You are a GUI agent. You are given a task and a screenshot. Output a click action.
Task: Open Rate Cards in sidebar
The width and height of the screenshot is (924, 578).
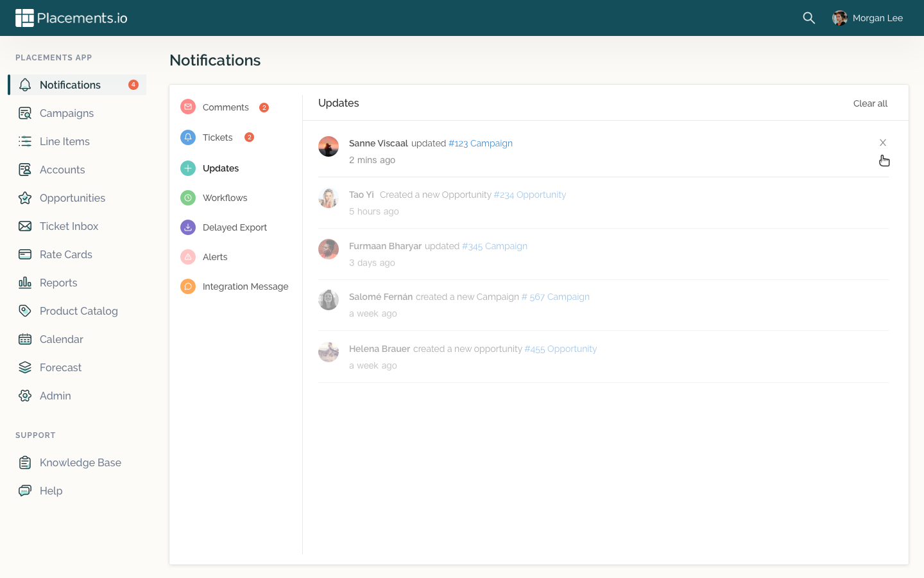[65, 254]
